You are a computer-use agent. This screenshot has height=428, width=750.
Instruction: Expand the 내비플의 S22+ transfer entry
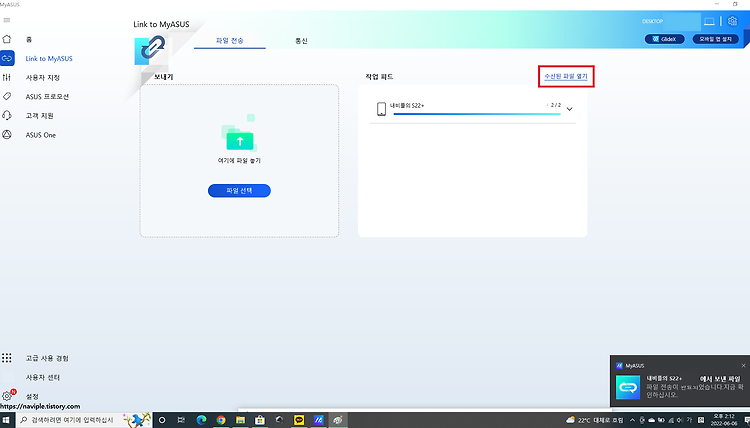tap(570, 109)
